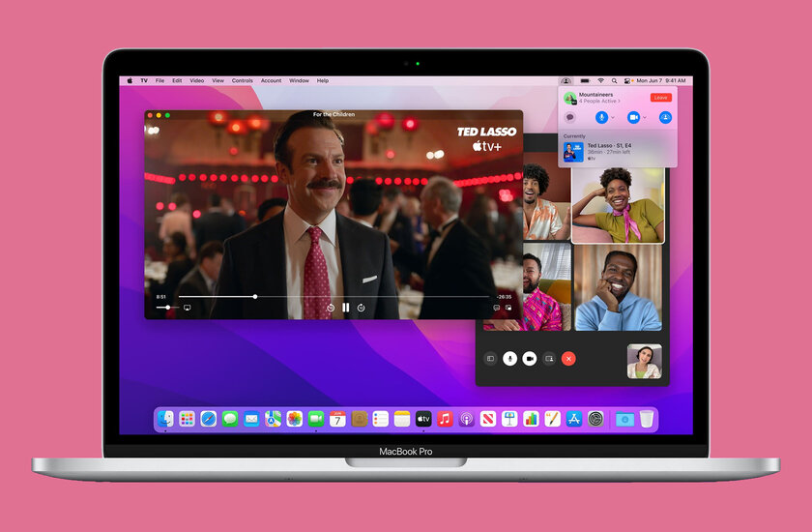The width and height of the screenshot is (812, 532).
Task: Expand 4 People Active details
Action: (x=599, y=101)
